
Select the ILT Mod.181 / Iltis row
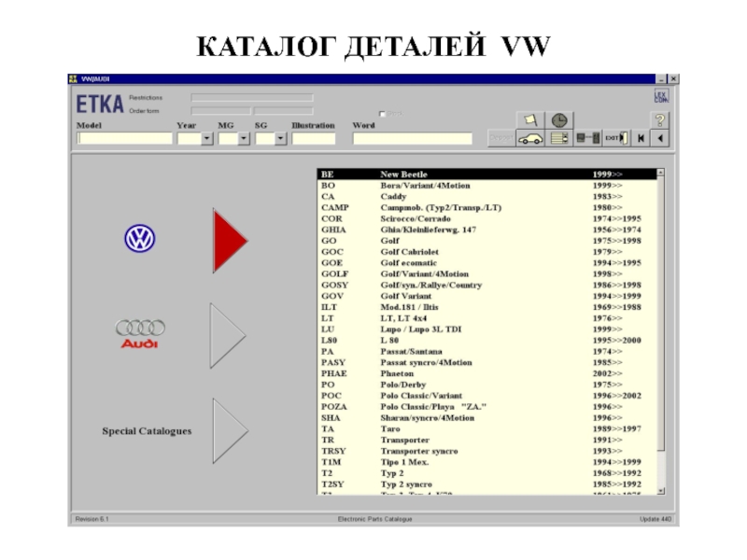click(x=486, y=307)
